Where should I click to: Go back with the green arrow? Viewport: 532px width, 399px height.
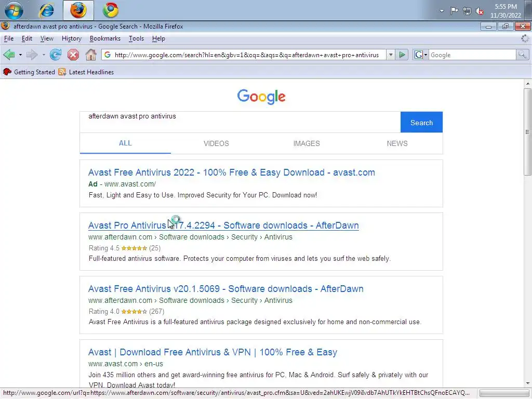coord(9,55)
